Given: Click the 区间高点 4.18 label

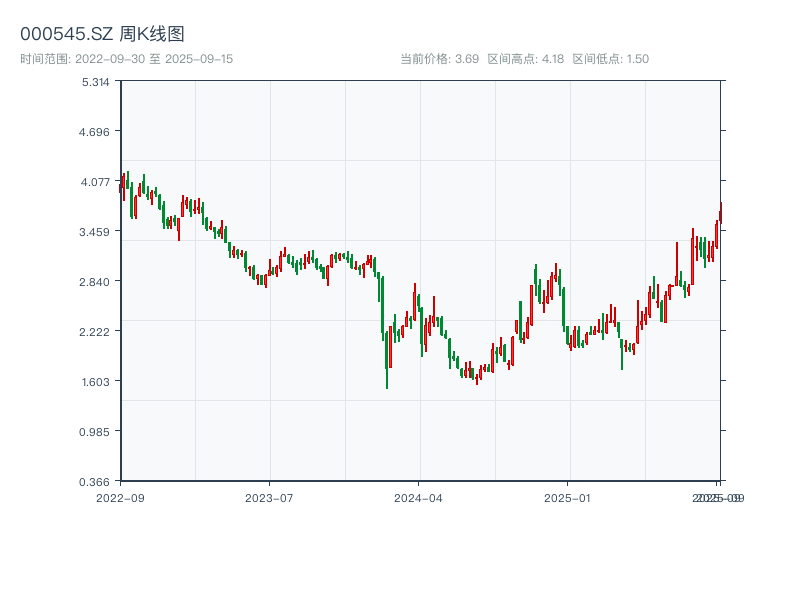Looking at the screenshot, I should click(525, 59).
